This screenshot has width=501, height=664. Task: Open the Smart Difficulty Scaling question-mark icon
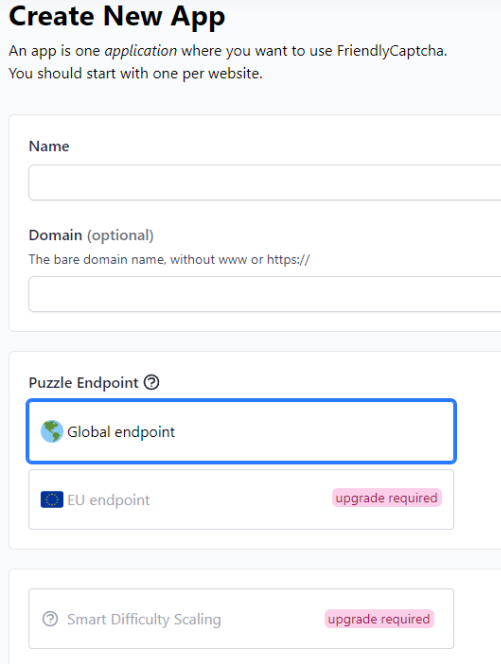50,619
